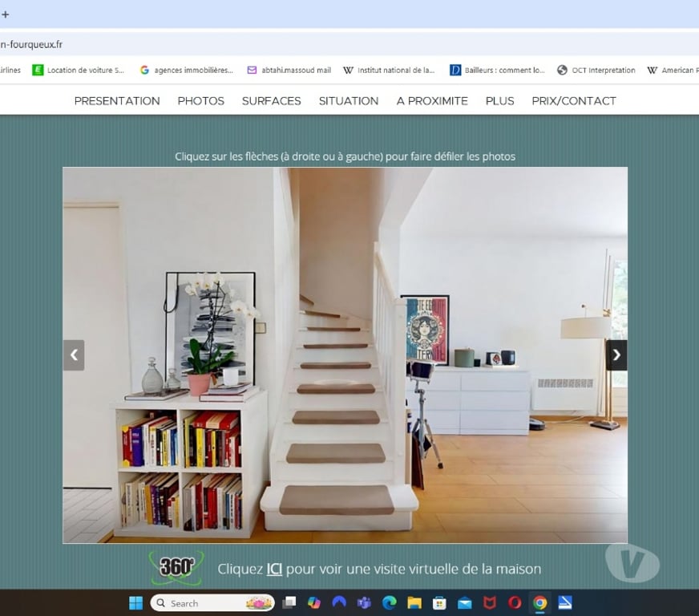Open McAfee from the taskbar
The height and width of the screenshot is (616, 699).
coord(490,603)
